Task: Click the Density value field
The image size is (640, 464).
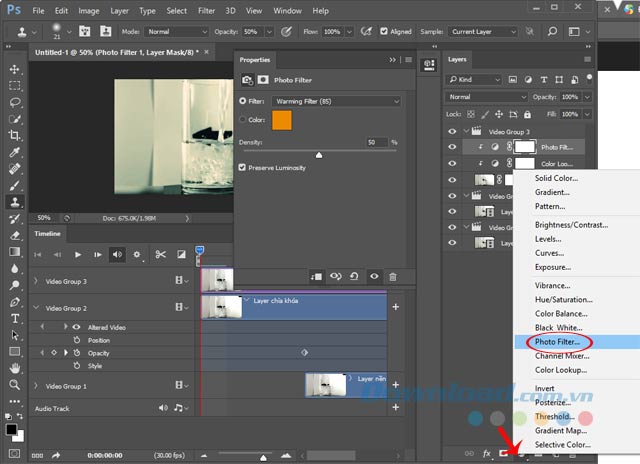Action: [x=375, y=142]
